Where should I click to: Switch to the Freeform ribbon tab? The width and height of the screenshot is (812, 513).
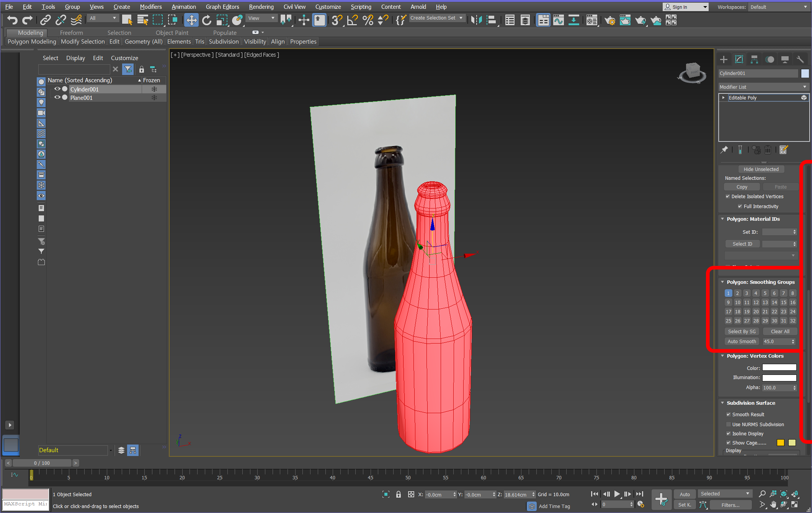(x=71, y=33)
